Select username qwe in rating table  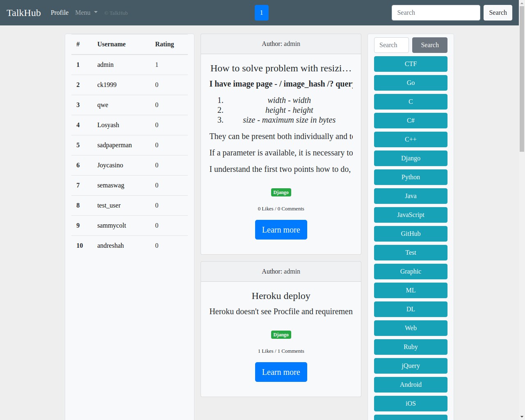pyautogui.click(x=103, y=105)
